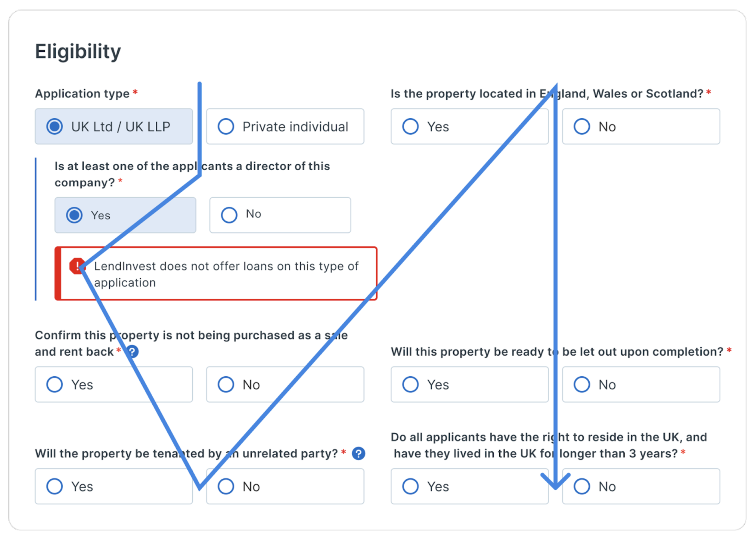This screenshot has height=540, width=756.
Task: Confirm Yes for not sale and rent back
Action: (x=114, y=384)
